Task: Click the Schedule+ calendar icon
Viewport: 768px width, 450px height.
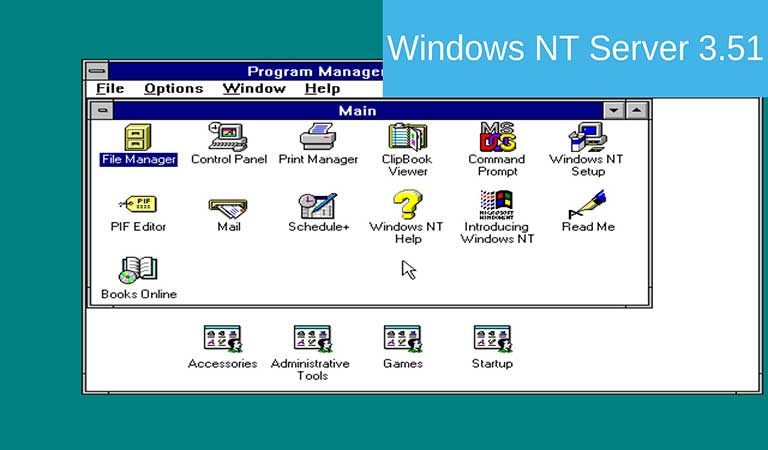Action: tap(318, 206)
